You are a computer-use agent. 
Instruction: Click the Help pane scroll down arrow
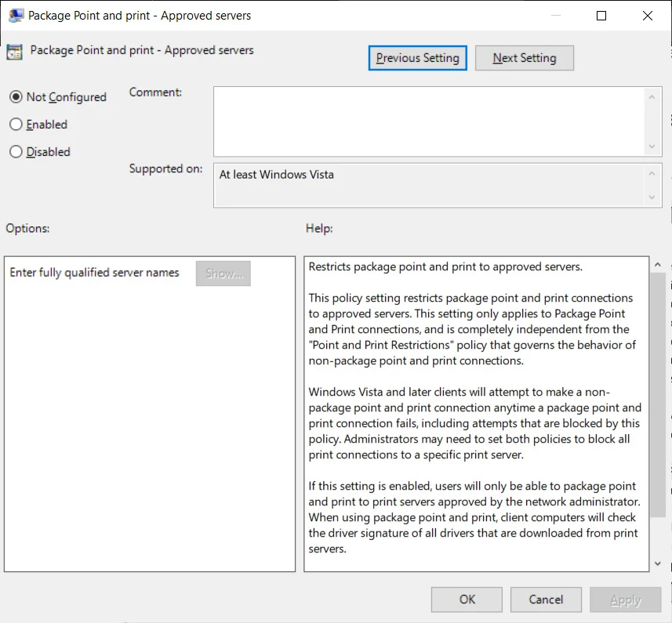pyautogui.click(x=658, y=562)
